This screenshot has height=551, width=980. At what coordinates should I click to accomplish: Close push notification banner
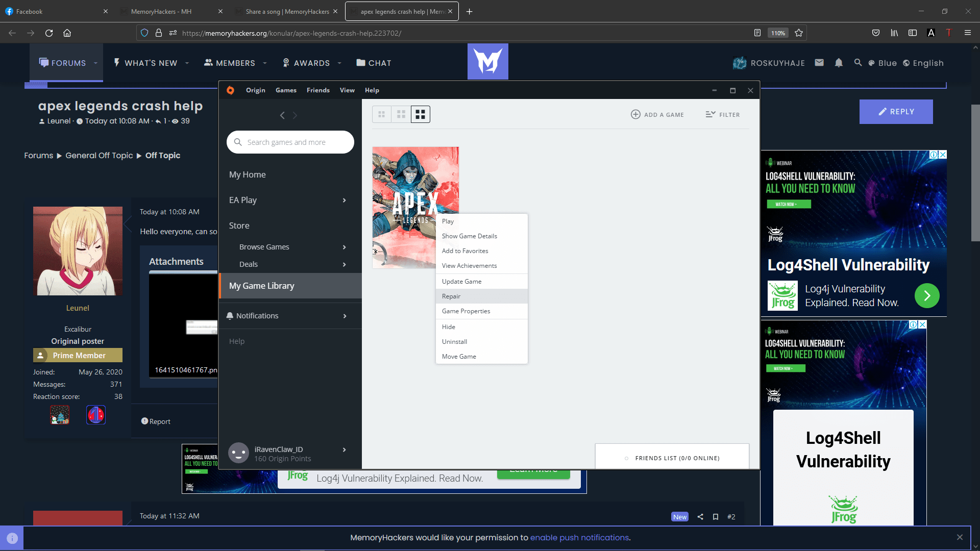pyautogui.click(x=960, y=537)
